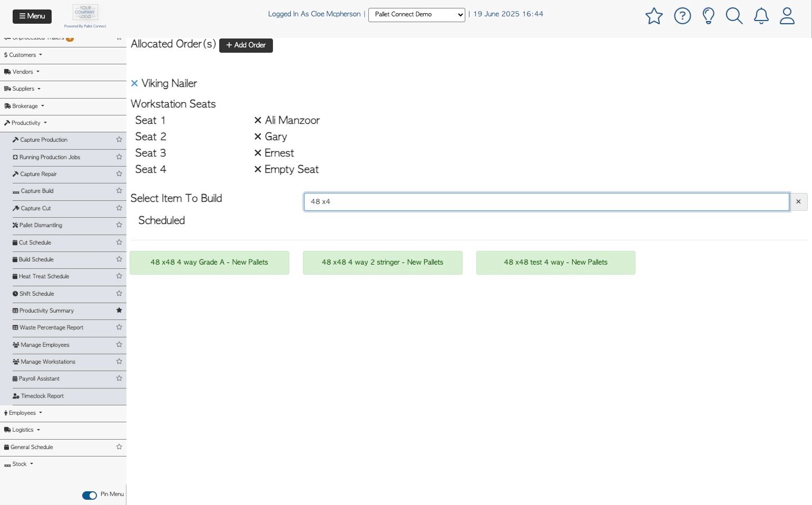812x505 pixels.
Task: Open the help question mark icon
Action: [x=682, y=16]
